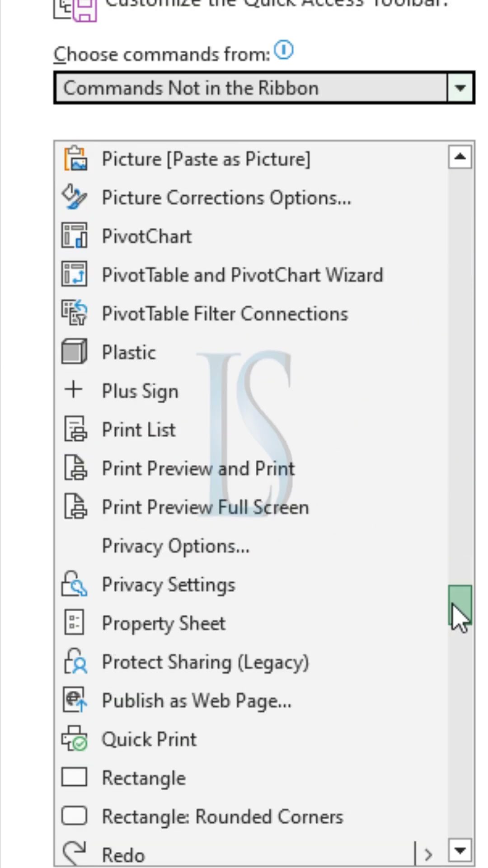The image size is (488, 868).
Task: Click the Quick Print icon
Action: point(75,739)
